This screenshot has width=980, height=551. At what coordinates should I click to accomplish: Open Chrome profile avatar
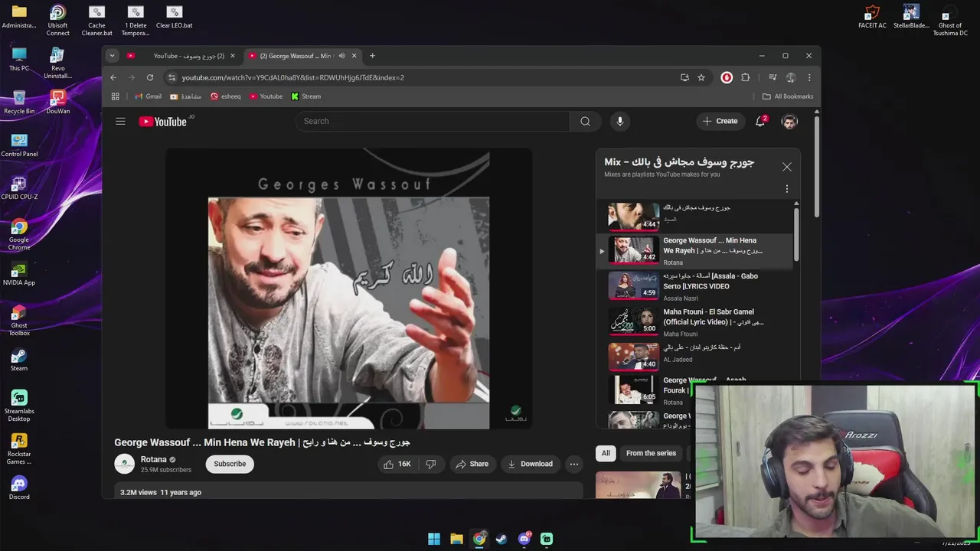[791, 77]
